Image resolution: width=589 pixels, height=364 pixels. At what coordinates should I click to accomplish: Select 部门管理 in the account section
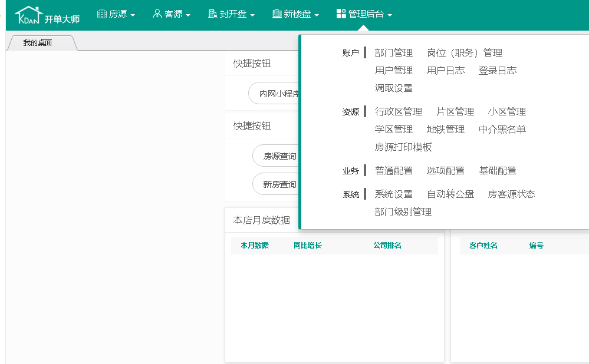[393, 52]
